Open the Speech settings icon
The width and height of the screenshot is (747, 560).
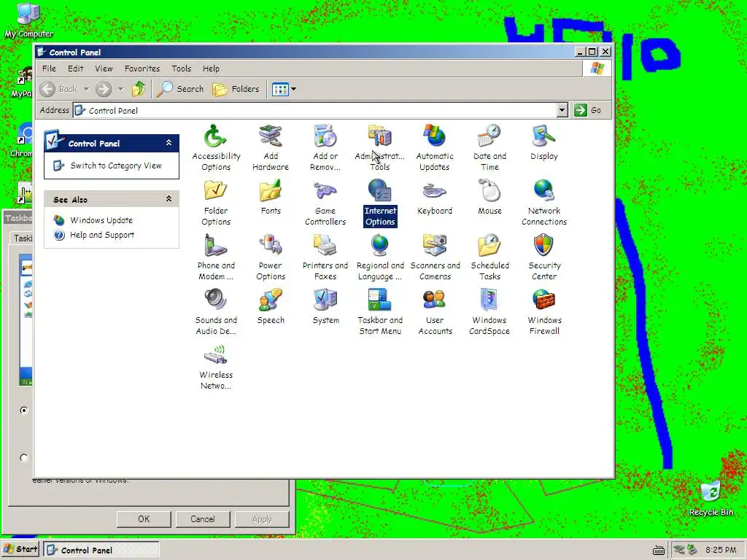tap(271, 307)
